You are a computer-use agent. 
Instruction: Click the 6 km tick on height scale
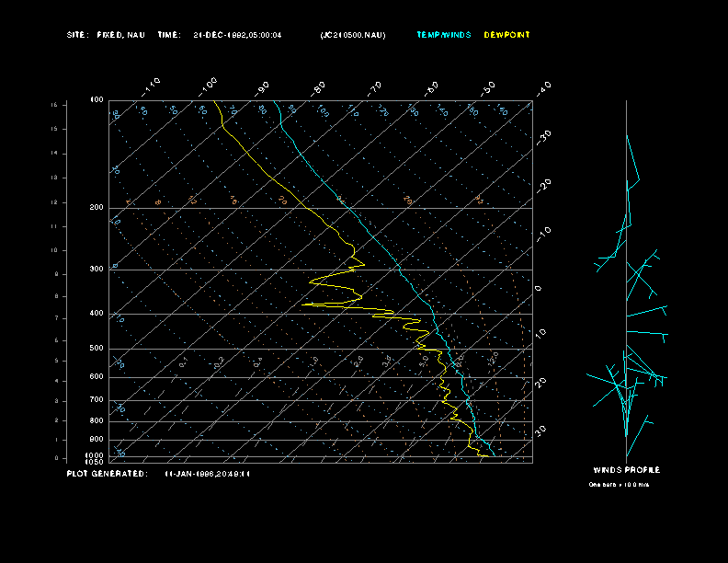[56, 340]
